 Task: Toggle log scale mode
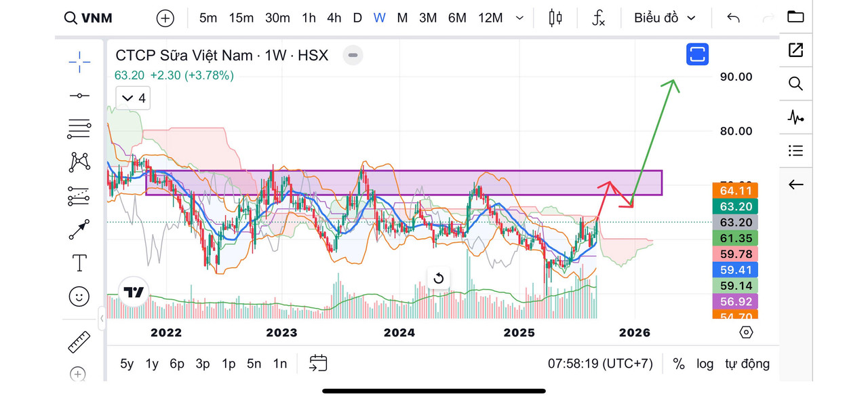[705, 364]
